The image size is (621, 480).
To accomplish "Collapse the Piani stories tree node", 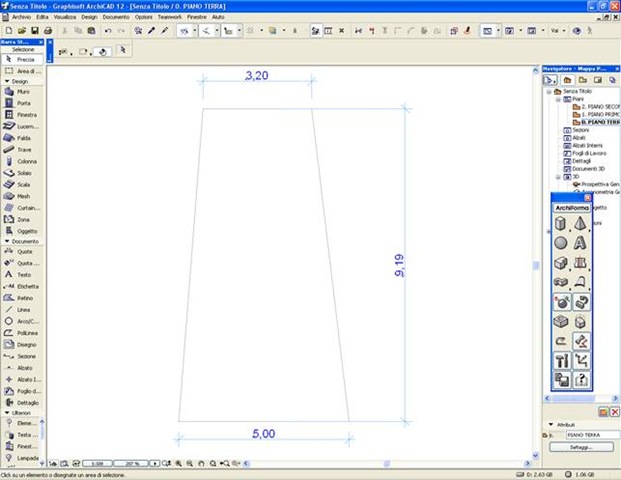I will tap(558, 99).
